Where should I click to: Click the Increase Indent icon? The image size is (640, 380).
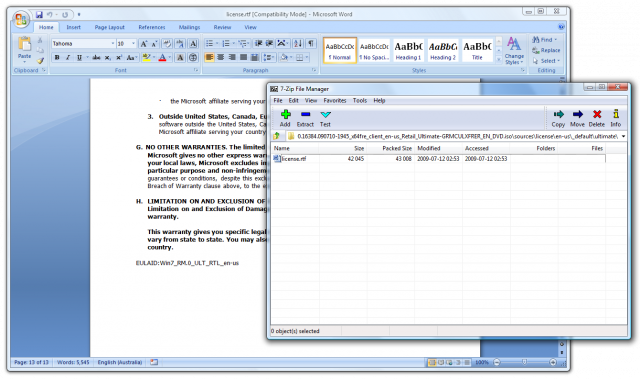pos(269,43)
